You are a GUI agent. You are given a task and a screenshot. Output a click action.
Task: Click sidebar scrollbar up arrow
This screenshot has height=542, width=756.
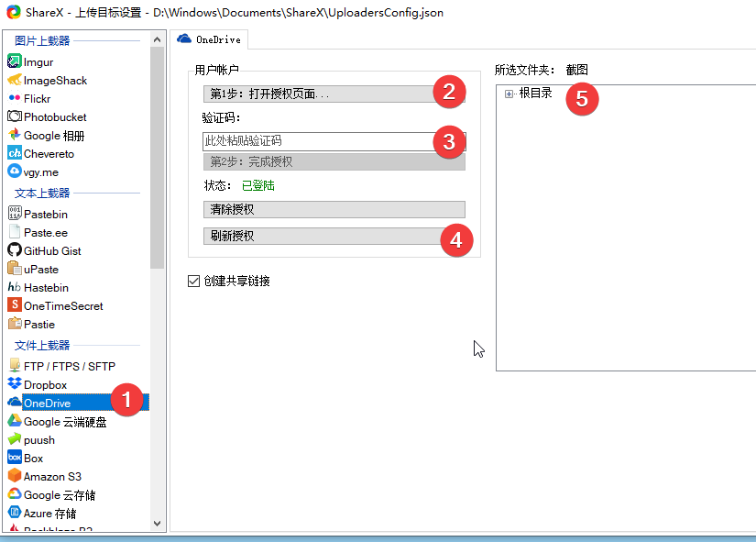(158, 39)
